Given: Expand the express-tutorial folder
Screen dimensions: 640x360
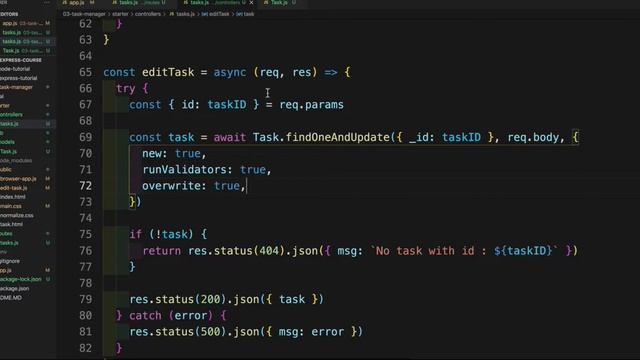Looking at the screenshot, I should (19, 78).
